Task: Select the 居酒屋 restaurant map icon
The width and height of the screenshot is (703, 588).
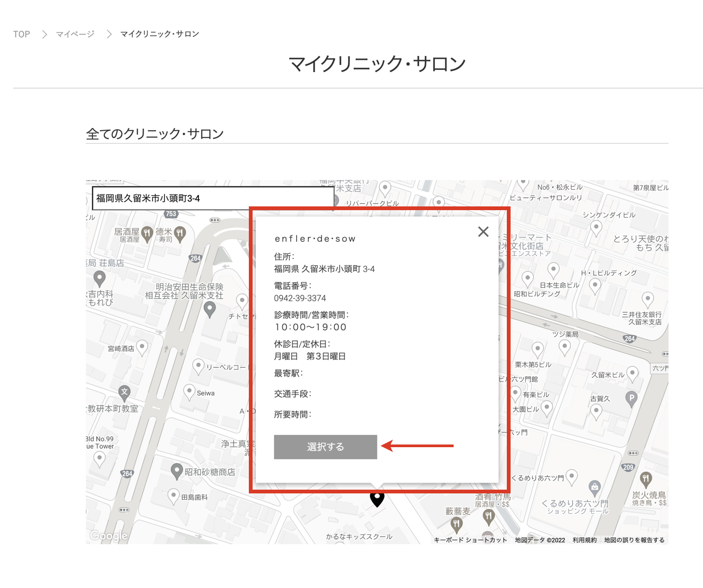Action: click(x=147, y=233)
